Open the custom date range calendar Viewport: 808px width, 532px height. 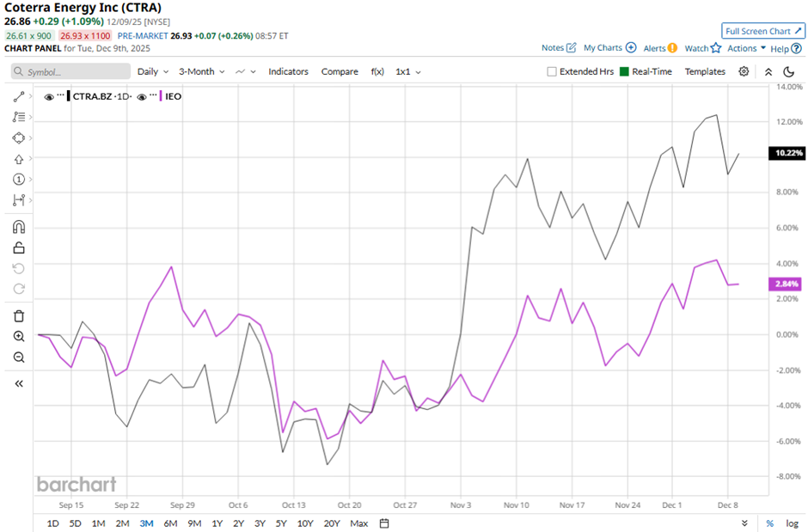(x=384, y=523)
